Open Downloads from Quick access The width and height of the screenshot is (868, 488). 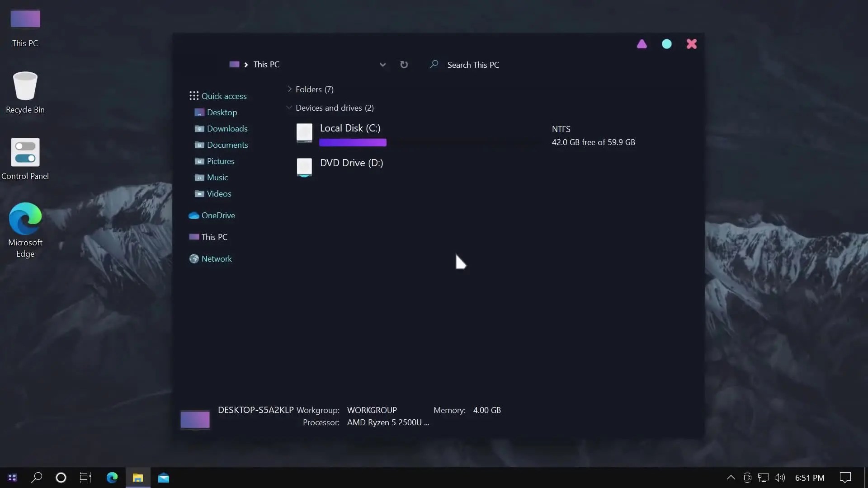227,128
